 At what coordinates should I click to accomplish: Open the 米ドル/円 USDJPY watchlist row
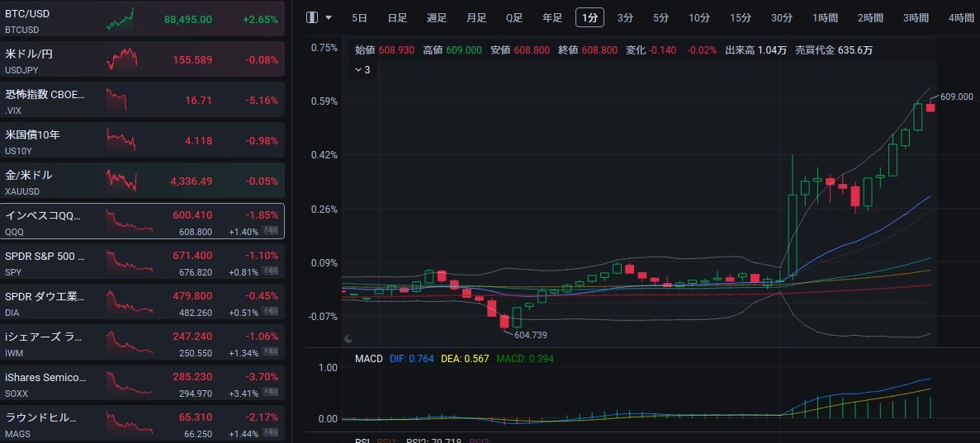pos(142,59)
